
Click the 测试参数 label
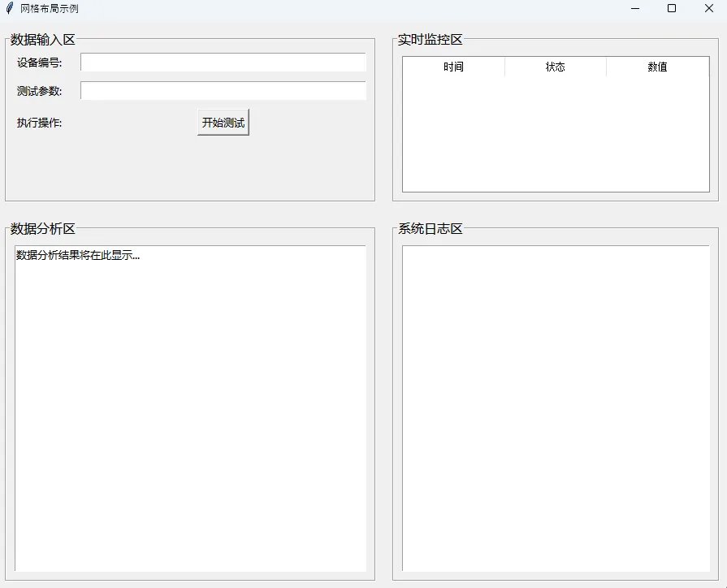[40, 91]
